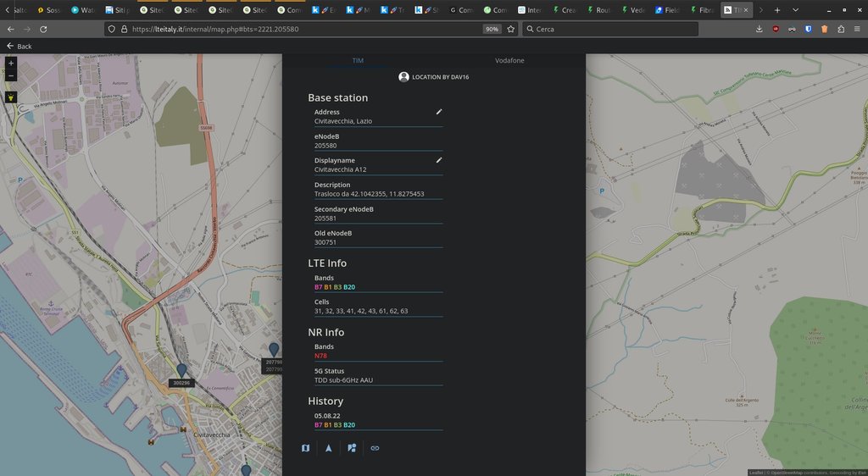Click the yellow icon below the zoom controls
The width and height of the screenshot is (868, 476).
coord(11,97)
